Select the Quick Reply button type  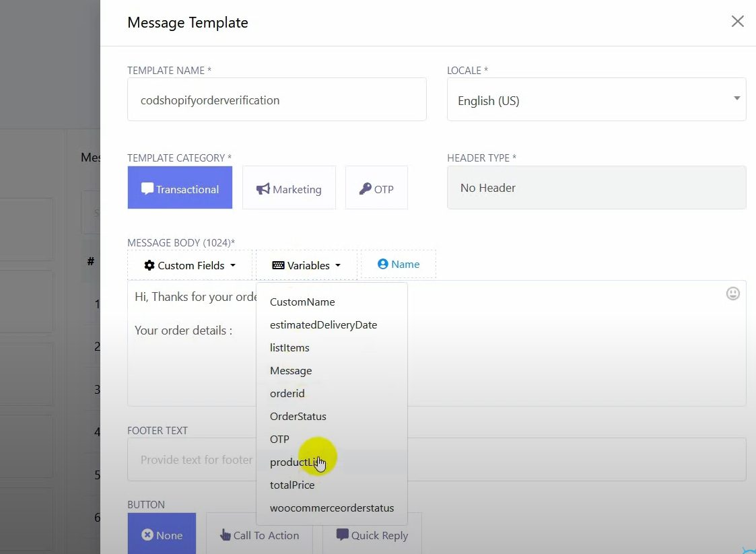click(372, 535)
